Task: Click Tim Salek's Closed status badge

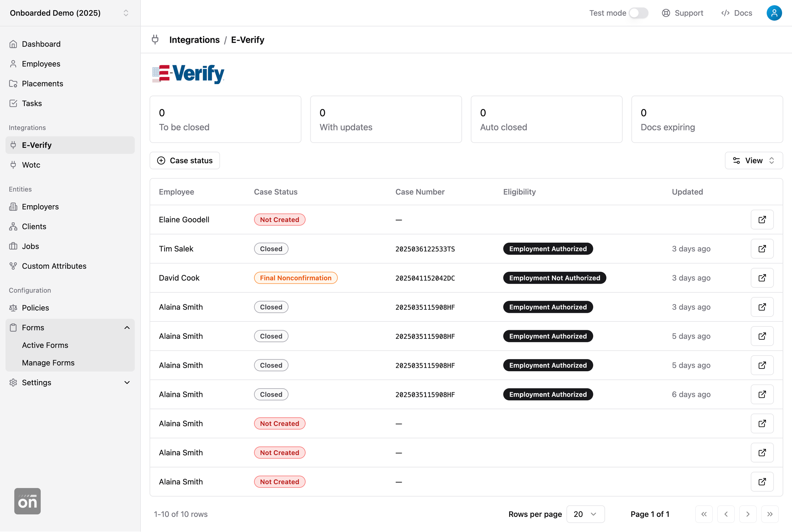Action: coord(271,249)
